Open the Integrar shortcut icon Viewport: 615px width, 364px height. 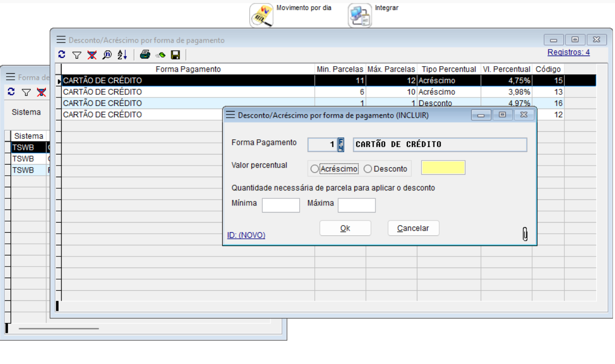tap(359, 16)
